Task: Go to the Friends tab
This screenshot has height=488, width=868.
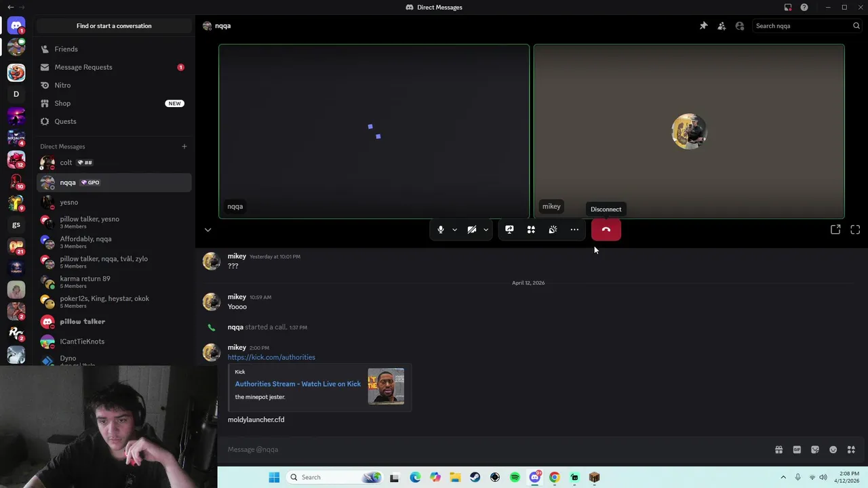Action: [x=114, y=49]
